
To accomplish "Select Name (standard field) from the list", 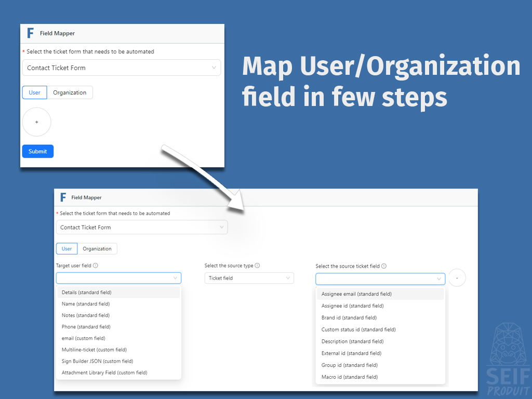I will (85, 303).
